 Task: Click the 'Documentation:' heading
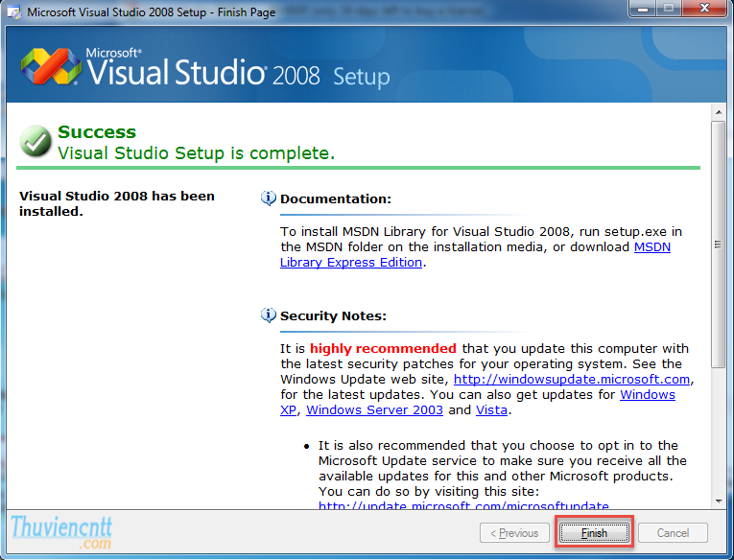click(x=336, y=198)
